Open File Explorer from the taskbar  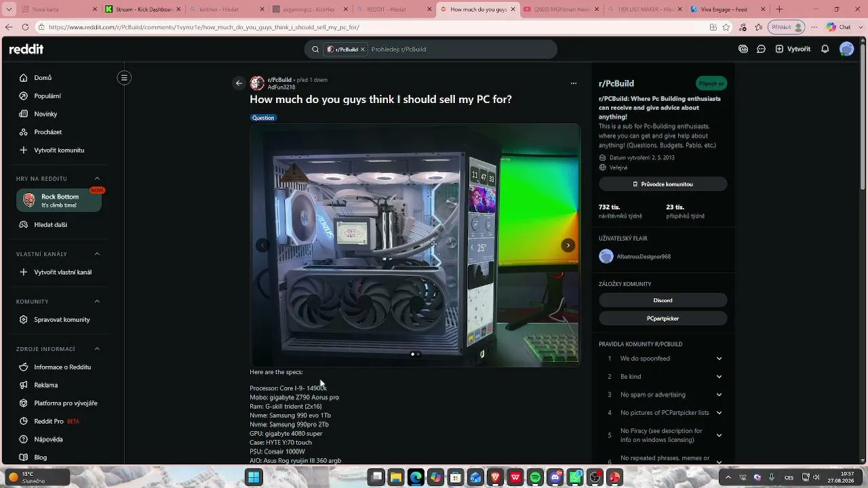point(396,478)
